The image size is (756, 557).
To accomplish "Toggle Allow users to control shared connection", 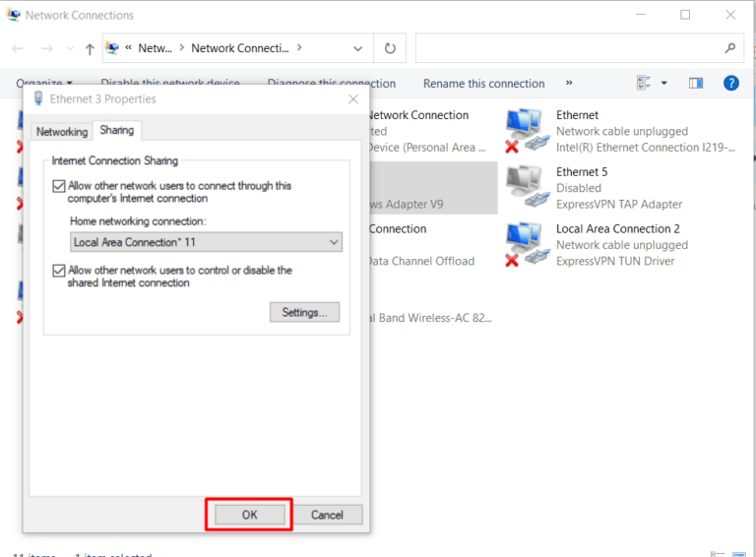I will click(x=59, y=271).
